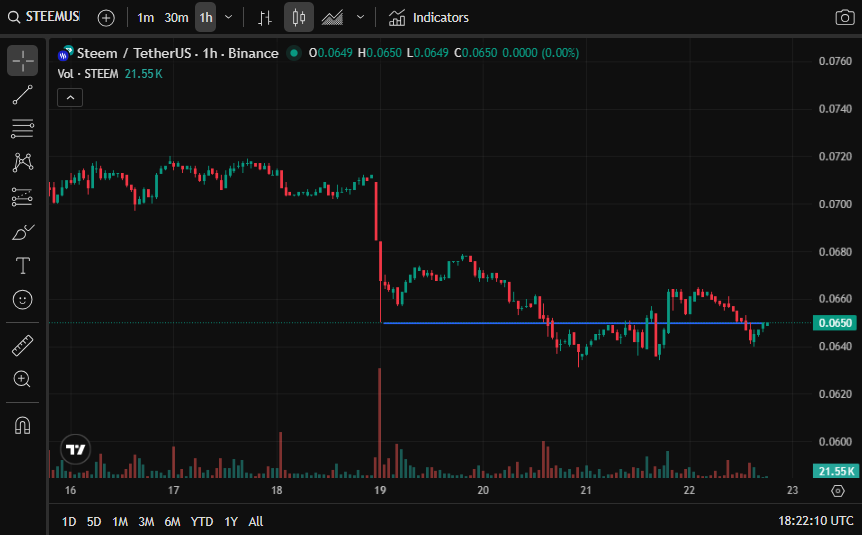Viewport: 862px width, 535px height.
Task: Click the Vol · STEEM indicator label
Action: coord(88,74)
